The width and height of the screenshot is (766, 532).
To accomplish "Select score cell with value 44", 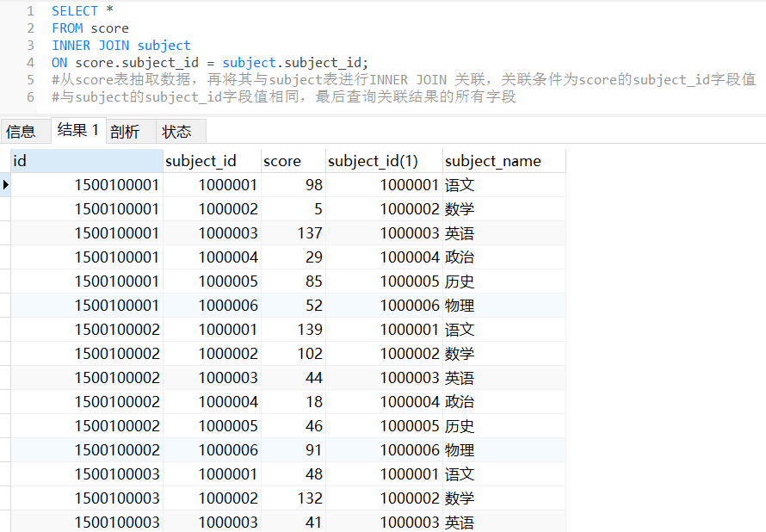I will [x=293, y=378].
